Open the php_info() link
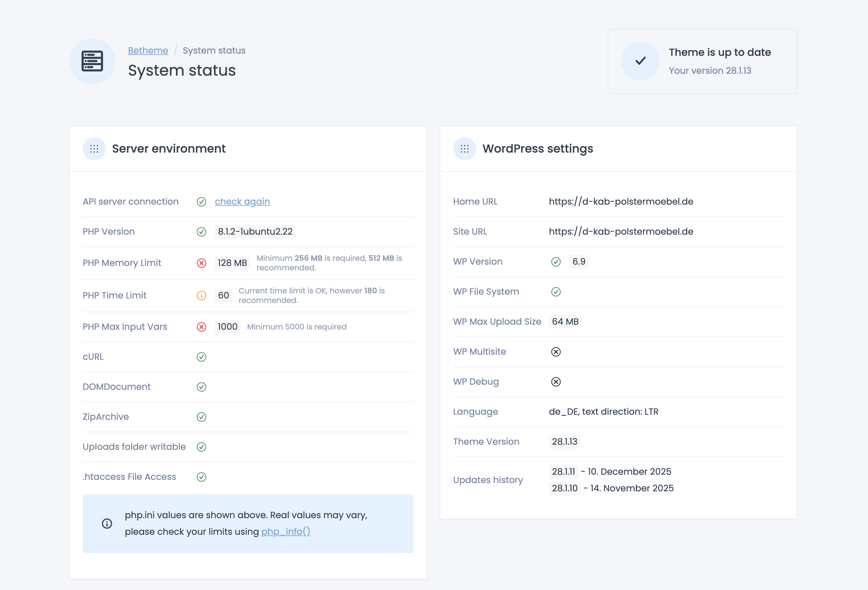The height and width of the screenshot is (590, 868). (x=286, y=531)
